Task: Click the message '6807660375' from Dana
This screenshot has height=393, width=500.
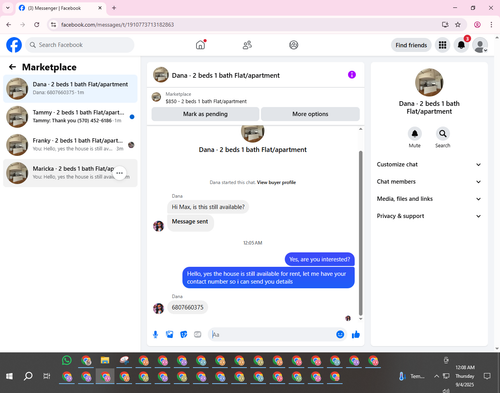Action: coord(187,307)
